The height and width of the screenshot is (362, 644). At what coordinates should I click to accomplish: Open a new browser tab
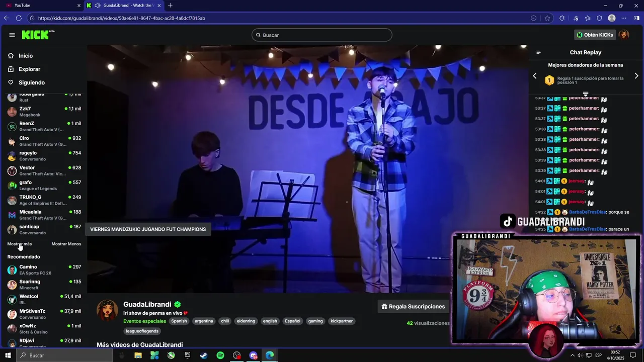[x=170, y=5]
